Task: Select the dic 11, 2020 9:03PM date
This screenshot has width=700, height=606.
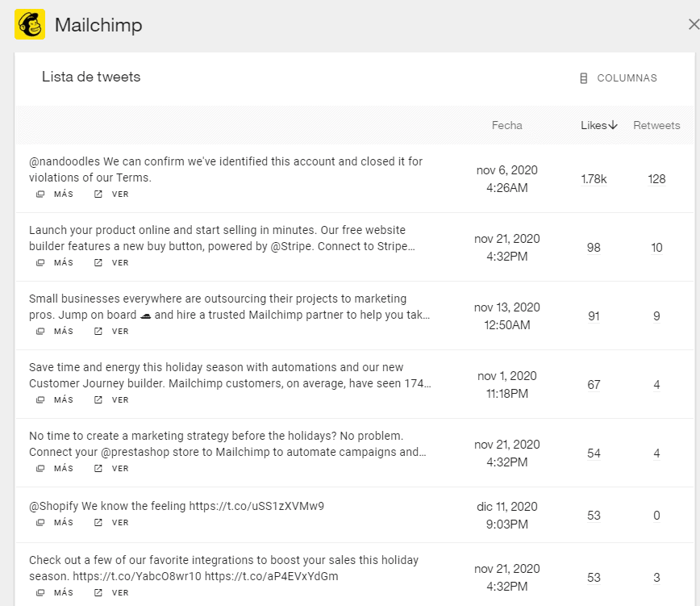Action: pyautogui.click(x=506, y=516)
